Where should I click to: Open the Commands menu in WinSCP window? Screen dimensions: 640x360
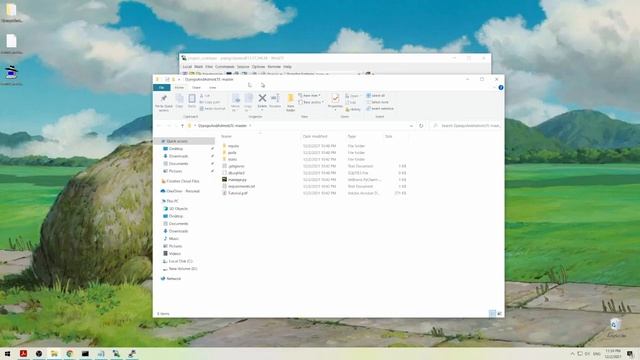pyautogui.click(x=224, y=67)
